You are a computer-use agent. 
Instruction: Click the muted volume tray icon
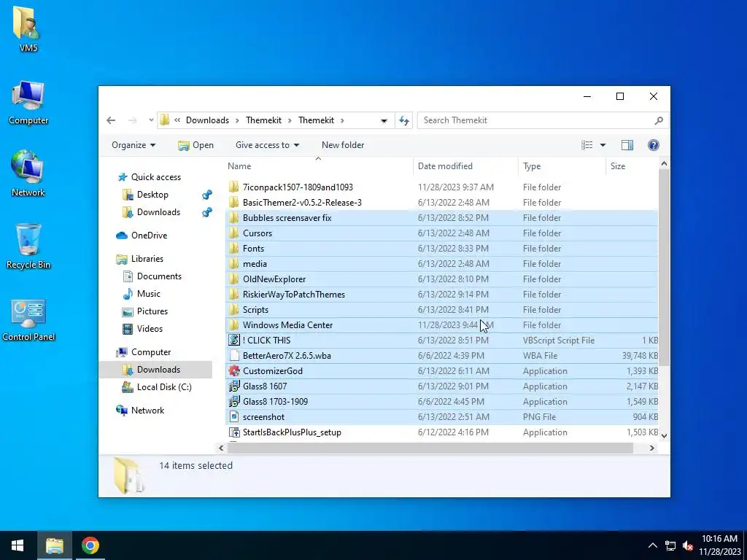click(687, 545)
